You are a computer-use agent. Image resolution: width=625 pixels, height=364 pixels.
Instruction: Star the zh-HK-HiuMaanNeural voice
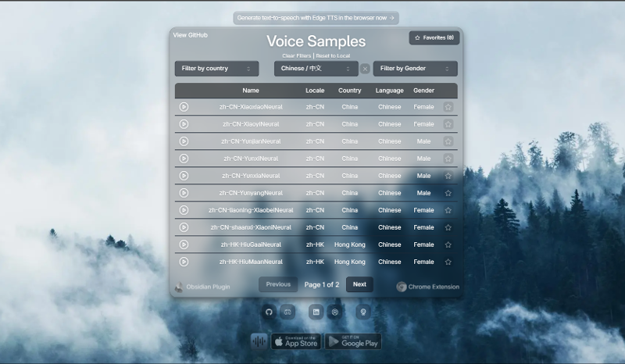point(448,262)
